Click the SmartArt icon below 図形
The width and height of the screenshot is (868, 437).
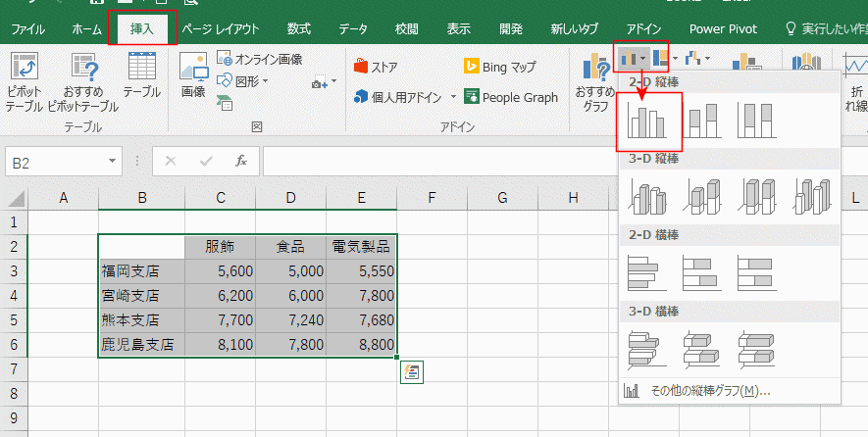(x=225, y=103)
